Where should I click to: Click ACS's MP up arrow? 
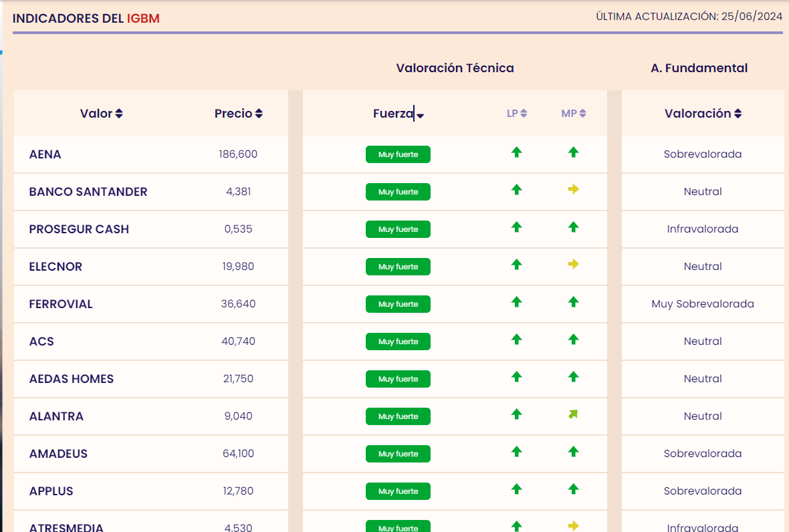574,340
